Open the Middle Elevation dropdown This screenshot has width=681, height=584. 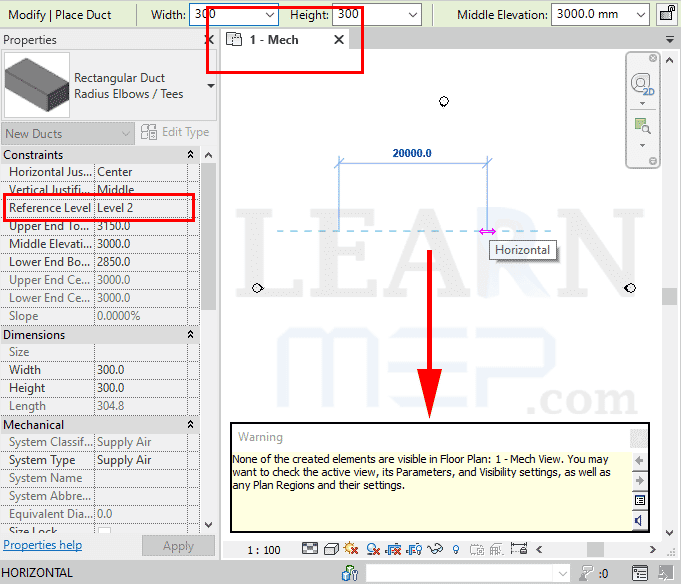[x=641, y=15]
